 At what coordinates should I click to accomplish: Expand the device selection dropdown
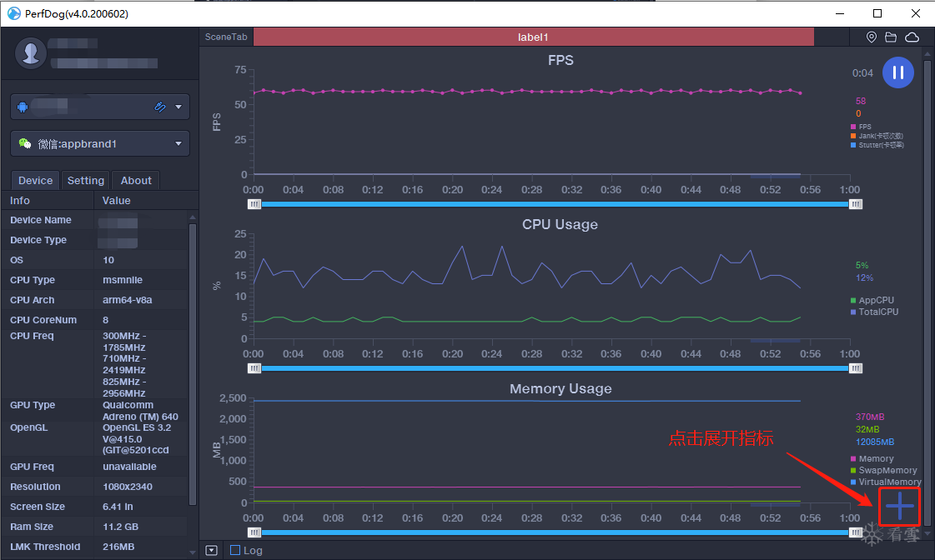coord(178,107)
